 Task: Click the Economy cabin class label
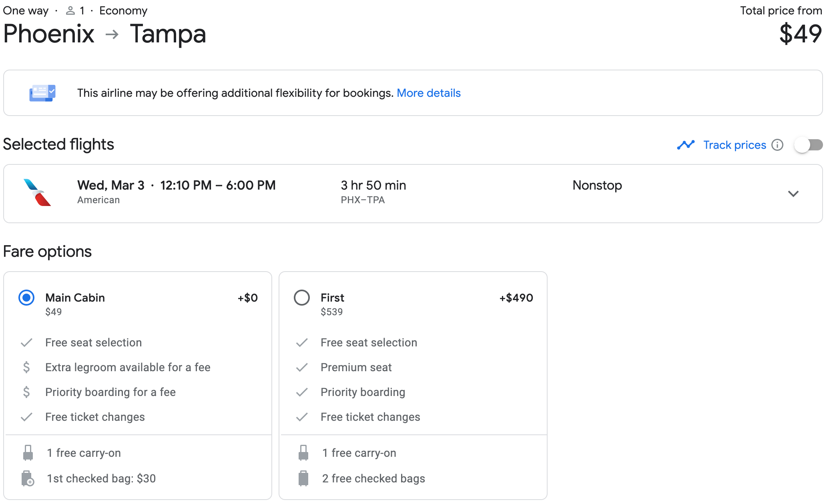[123, 11]
